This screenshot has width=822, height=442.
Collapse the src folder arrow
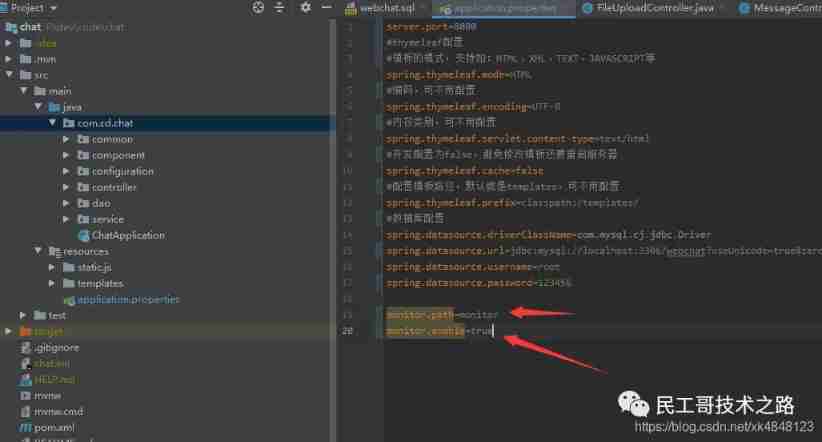point(9,75)
